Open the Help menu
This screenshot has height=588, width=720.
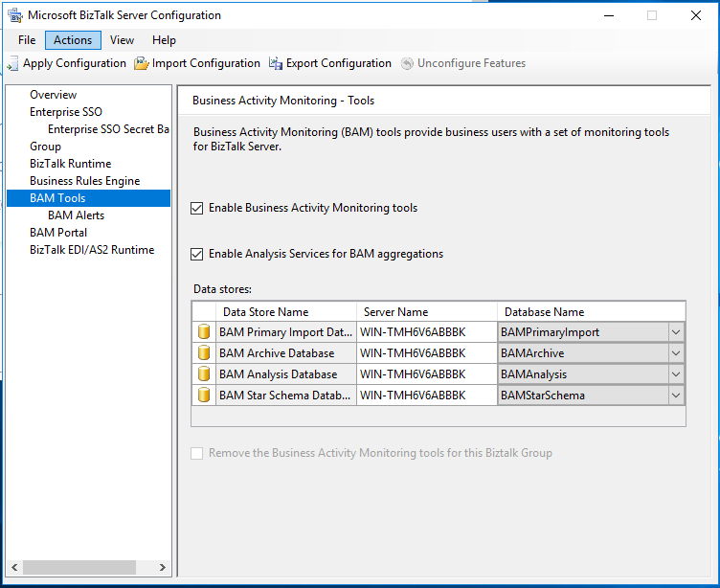[x=164, y=40]
